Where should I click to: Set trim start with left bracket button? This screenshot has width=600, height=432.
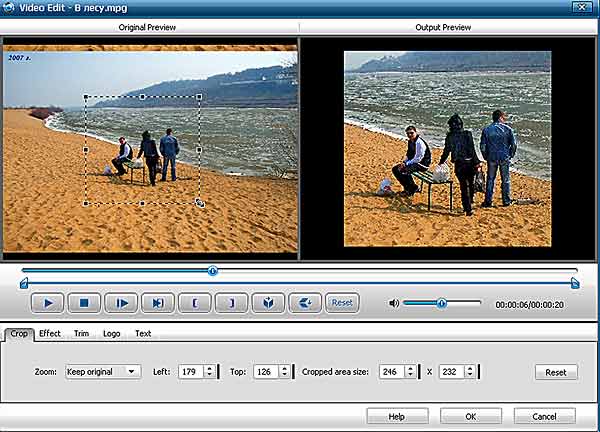pos(195,302)
